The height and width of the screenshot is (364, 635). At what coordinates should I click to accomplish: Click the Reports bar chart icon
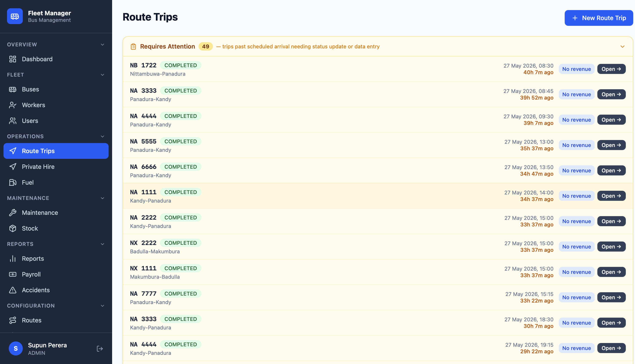(12, 259)
